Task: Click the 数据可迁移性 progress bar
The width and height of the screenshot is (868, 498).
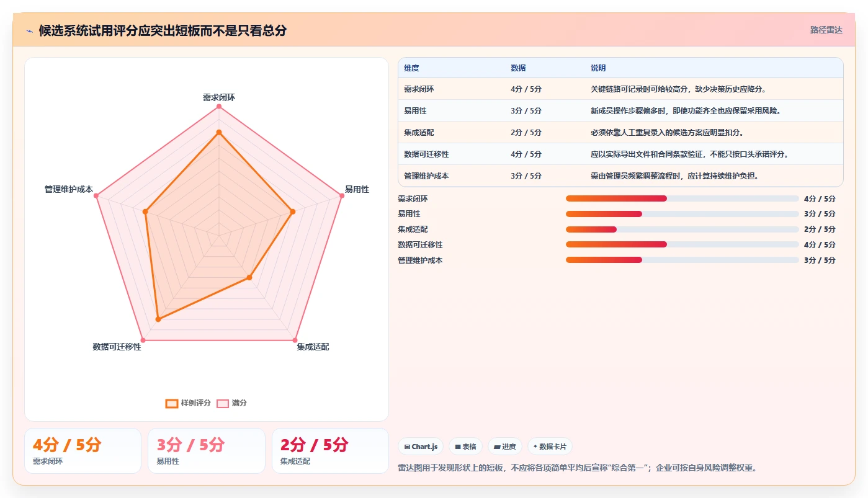Action: coord(682,245)
